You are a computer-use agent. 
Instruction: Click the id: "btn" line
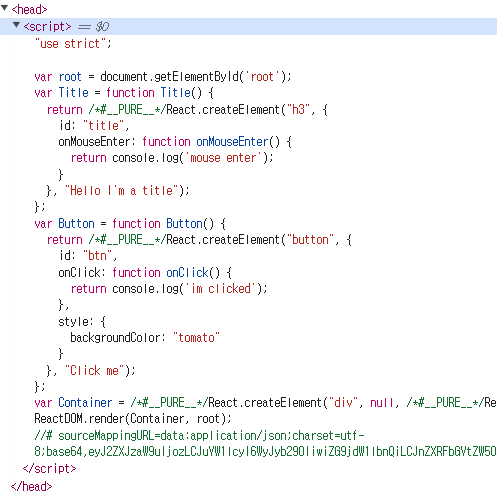point(88,256)
